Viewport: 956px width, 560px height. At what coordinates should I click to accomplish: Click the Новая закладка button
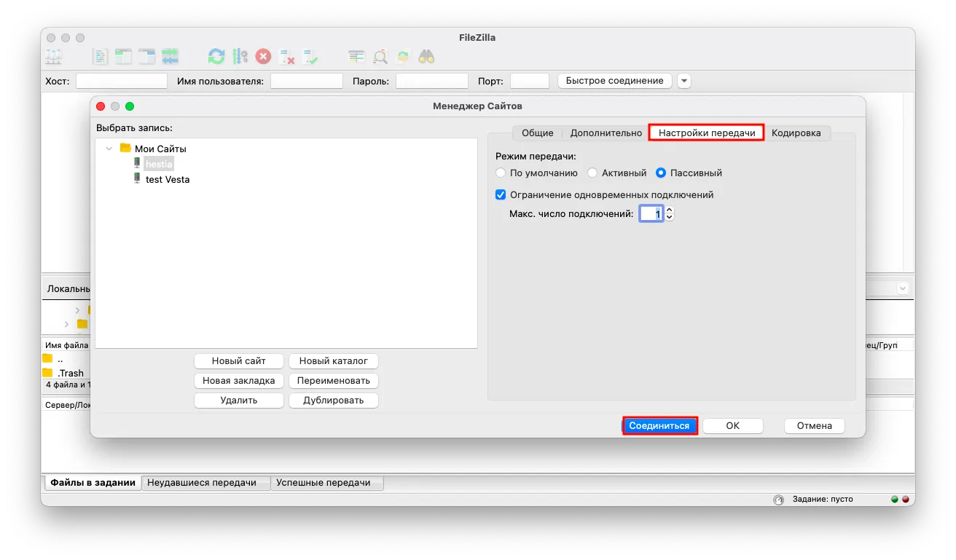[x=239, y=381]
